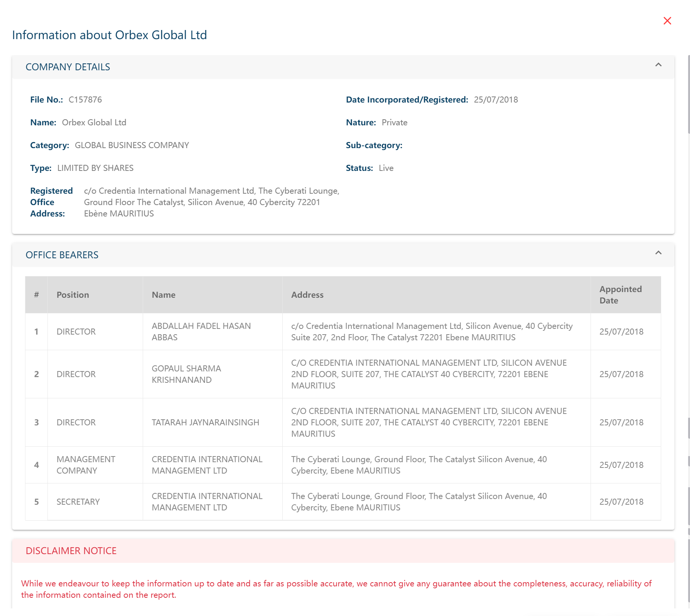Image resolution: width=690 pixels, height=616 pixels.
Task: Collapse the Company Details section chevron
Action: click(658, 65)
